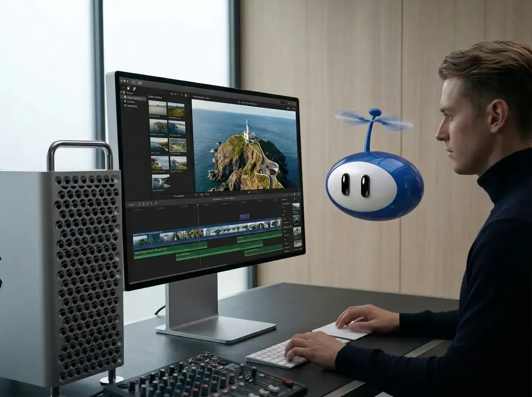Click the Keyword Editor toolbar button
Image resolution: width=532 pixels, height=397 pixels.
140,83
